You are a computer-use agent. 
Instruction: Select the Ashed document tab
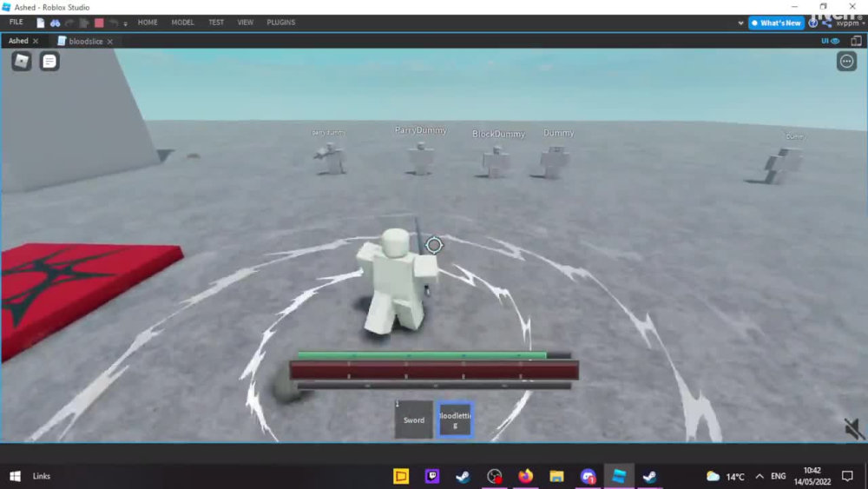coord(18,41)
